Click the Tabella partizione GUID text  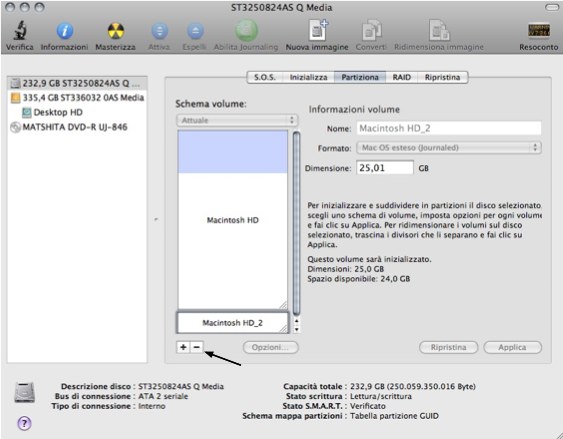point(394,416)
